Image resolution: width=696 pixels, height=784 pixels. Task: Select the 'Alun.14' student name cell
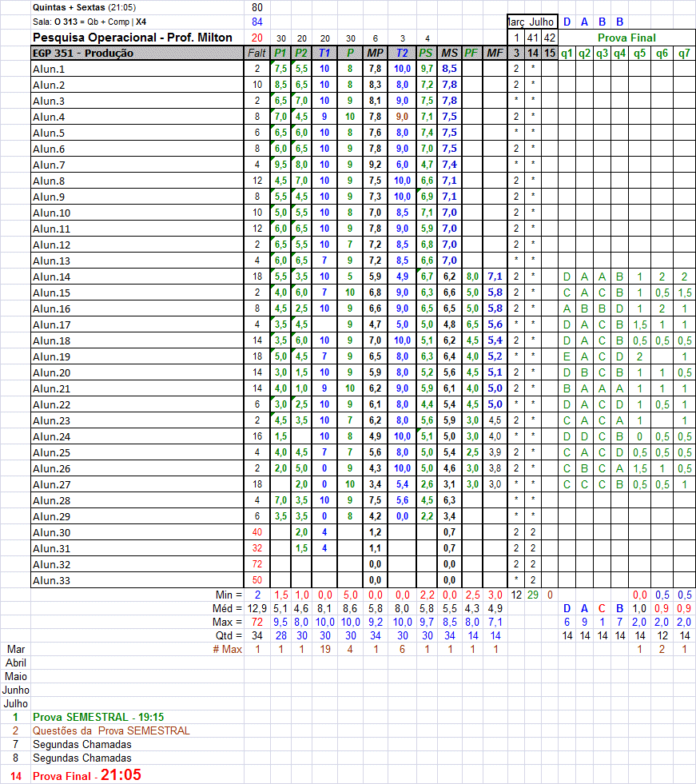click(52, 277)
